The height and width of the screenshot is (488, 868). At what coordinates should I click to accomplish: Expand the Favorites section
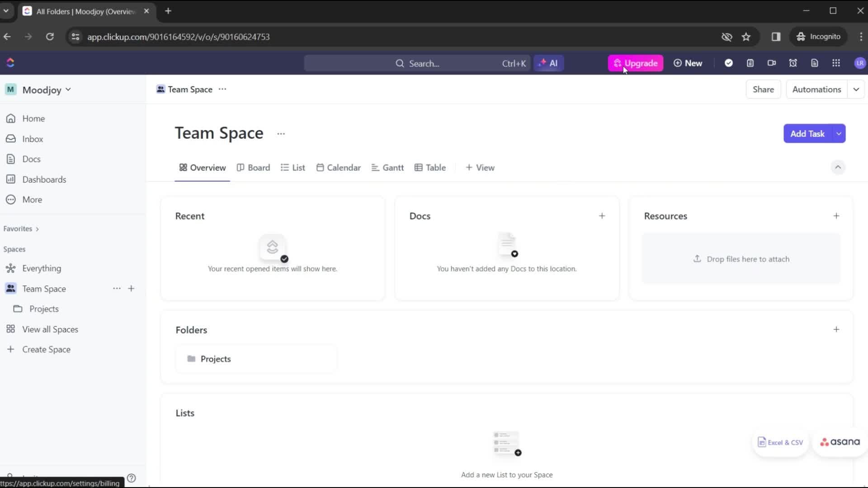pos(21,229)
